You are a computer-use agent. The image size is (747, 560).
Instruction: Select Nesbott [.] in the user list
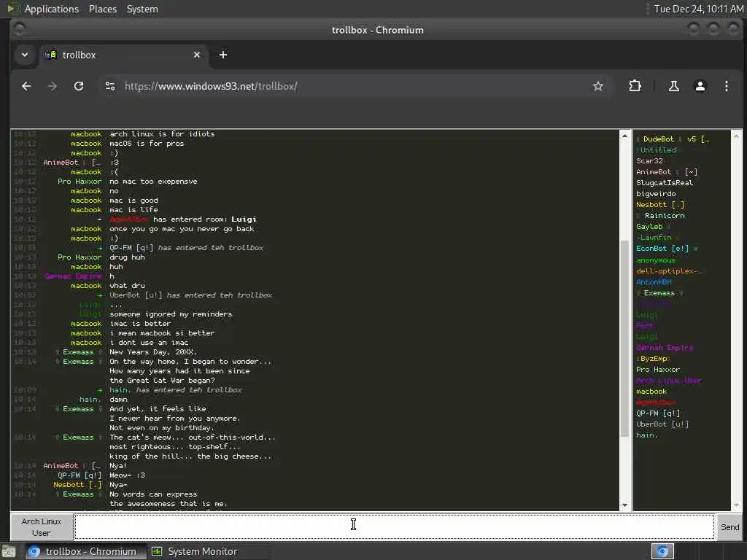click(660, 205)
